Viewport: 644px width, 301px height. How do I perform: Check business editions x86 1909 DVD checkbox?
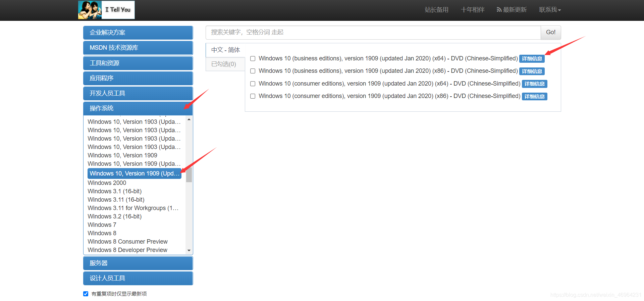pyautogui.click(x=253, y=71)
